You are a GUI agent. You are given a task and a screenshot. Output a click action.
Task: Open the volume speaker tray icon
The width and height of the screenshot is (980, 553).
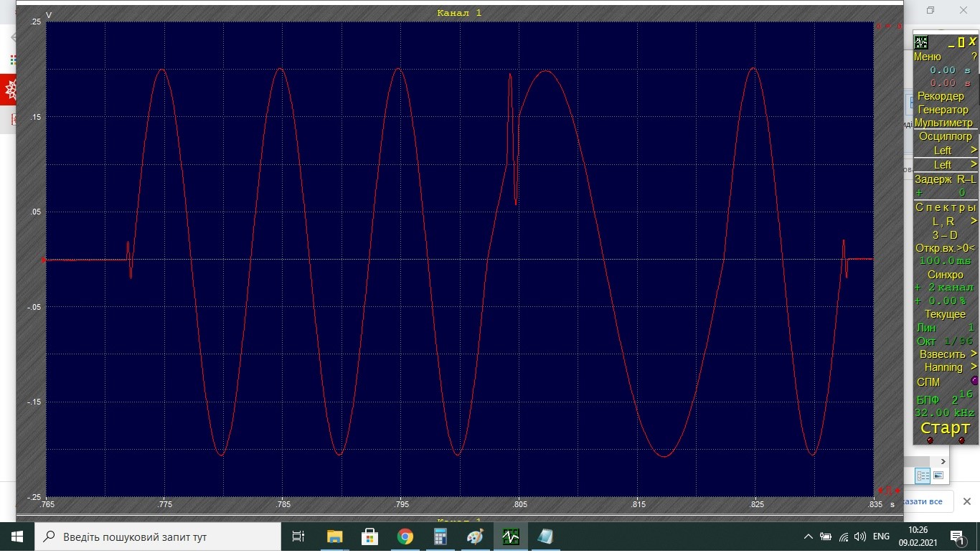tap(860, 537)
